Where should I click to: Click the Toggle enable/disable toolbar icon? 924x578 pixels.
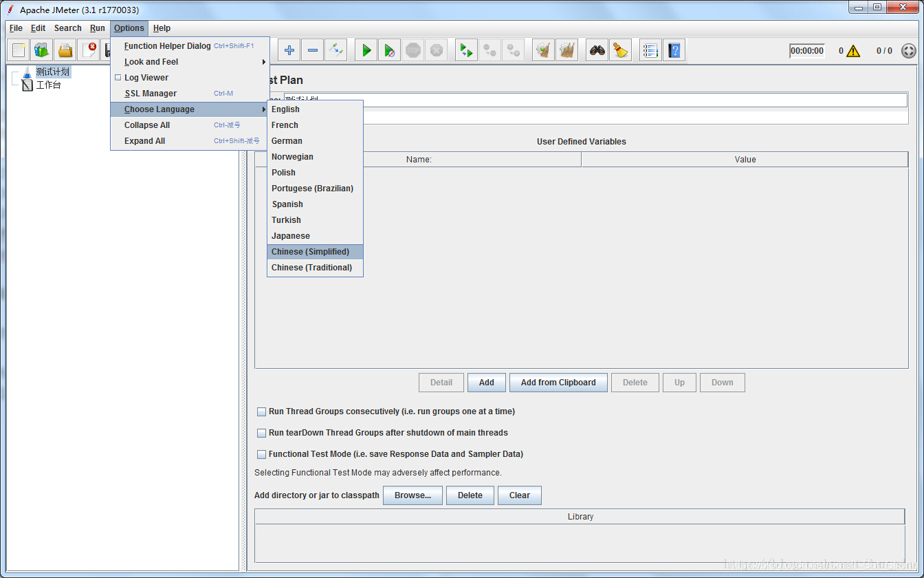click(335, 50)
